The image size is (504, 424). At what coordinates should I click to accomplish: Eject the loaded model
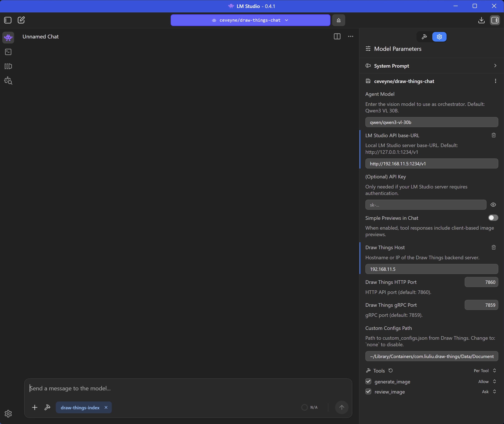338,20
